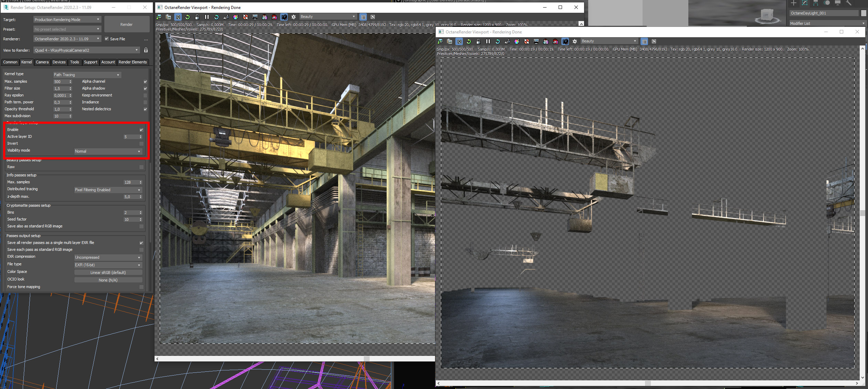Click the Active layer ID value field

[131, 137]
